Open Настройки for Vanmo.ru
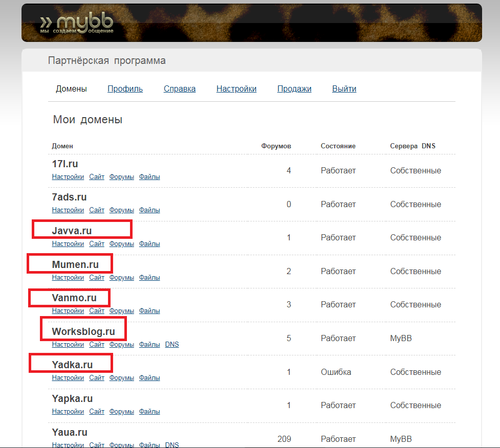Image resolution: width=500 pixels, height=448 pixels. point(68,311)
